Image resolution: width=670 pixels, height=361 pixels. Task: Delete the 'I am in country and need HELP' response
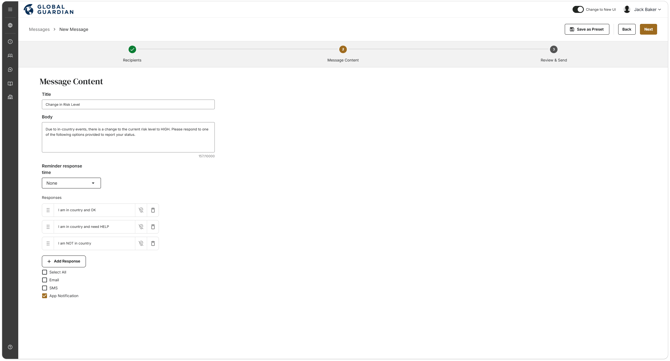point(153,227)
